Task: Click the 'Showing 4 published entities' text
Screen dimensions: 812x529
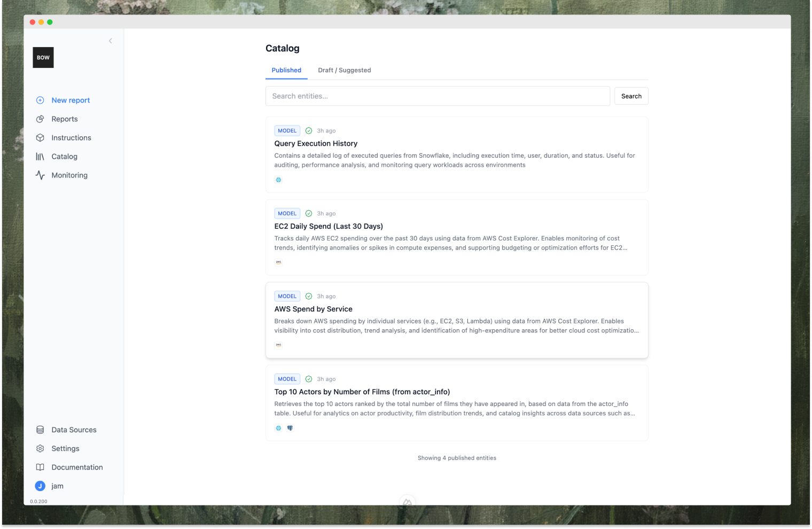Action: [x=457, y=458]
